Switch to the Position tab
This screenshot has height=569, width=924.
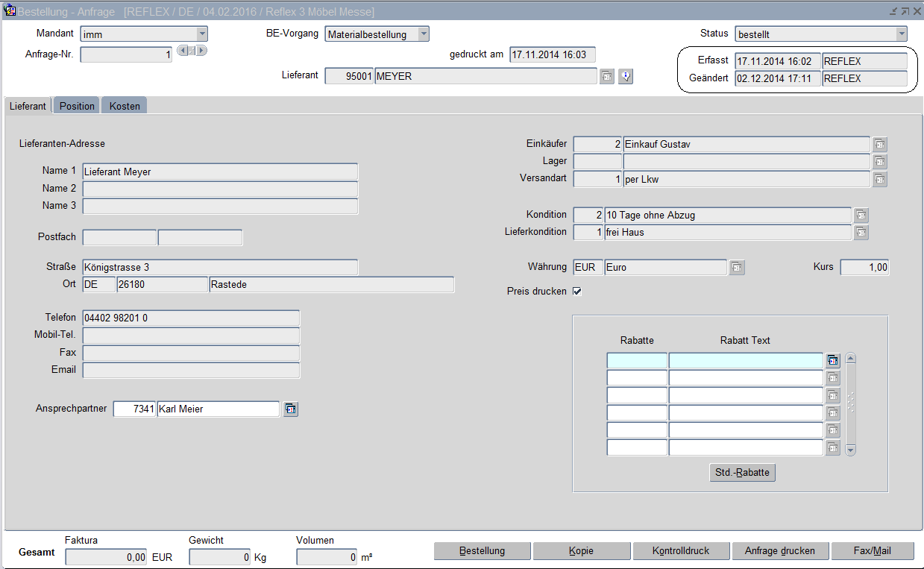coord(77,106)
